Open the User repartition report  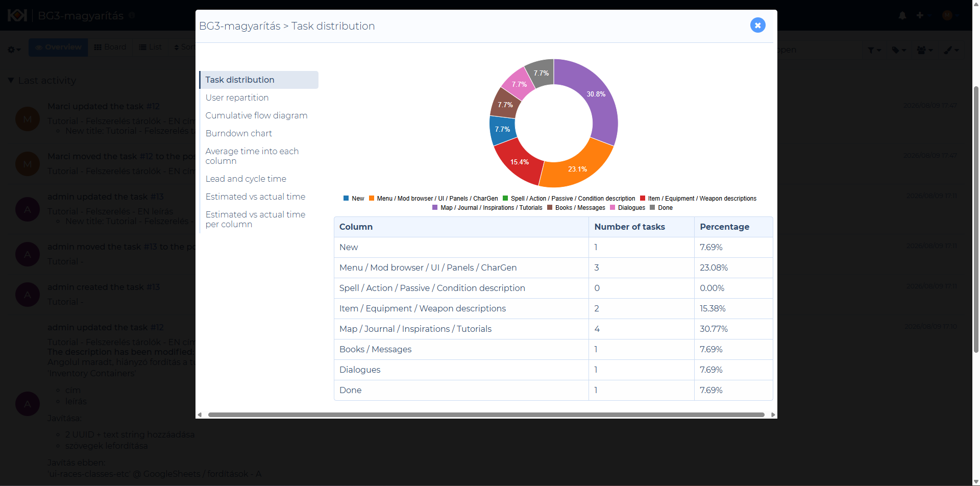tap(237, 98)
